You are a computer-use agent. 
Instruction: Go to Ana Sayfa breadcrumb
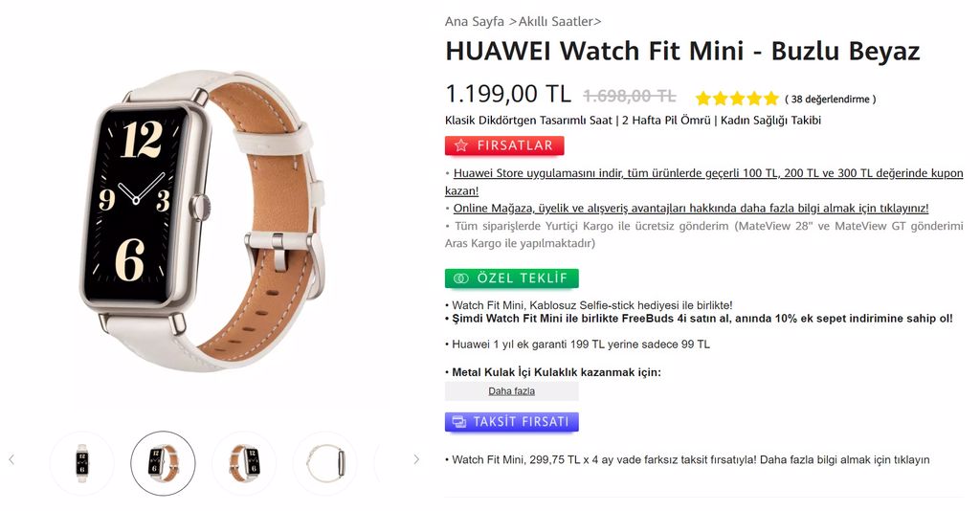coord(475,21)
